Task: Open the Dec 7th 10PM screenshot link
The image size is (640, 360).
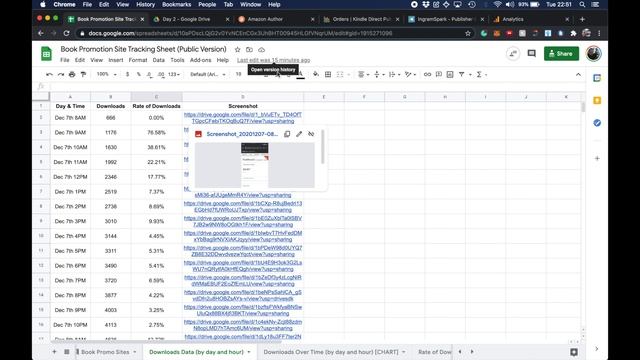Action: [243, 325]
